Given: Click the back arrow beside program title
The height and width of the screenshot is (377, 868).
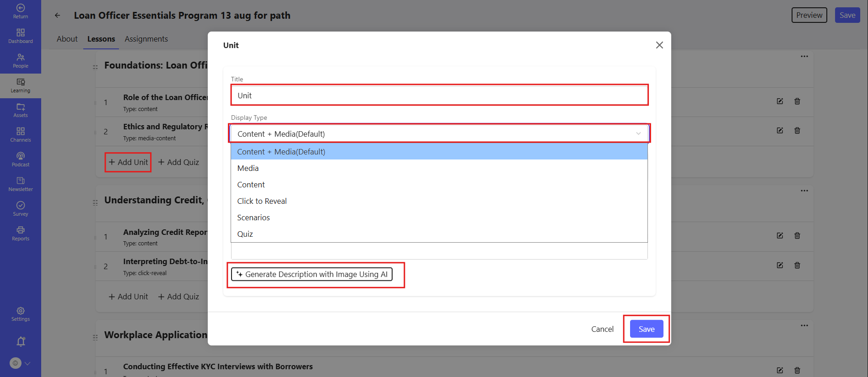Looking at the screenshot, I should [58, 15].
